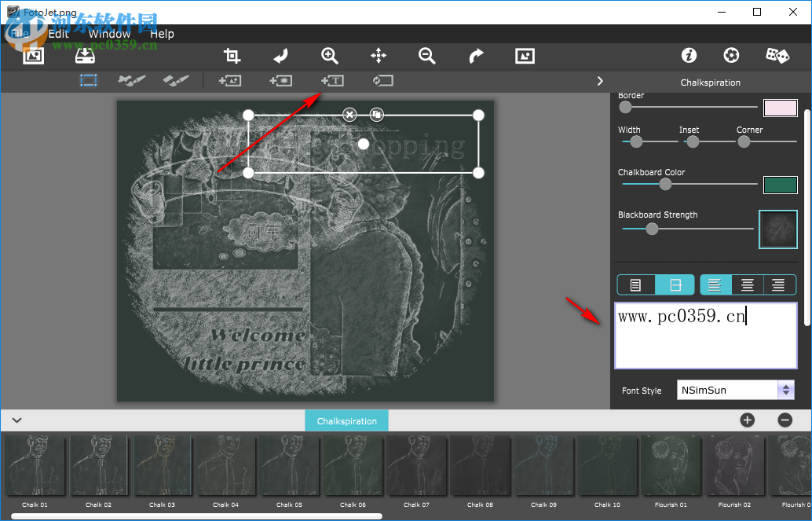Click the save image icon

click(x=85, y=56)
